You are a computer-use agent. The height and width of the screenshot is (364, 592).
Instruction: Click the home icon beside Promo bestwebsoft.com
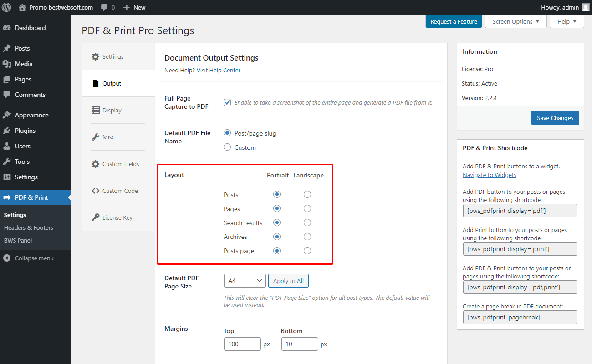[x=22, y=7]
